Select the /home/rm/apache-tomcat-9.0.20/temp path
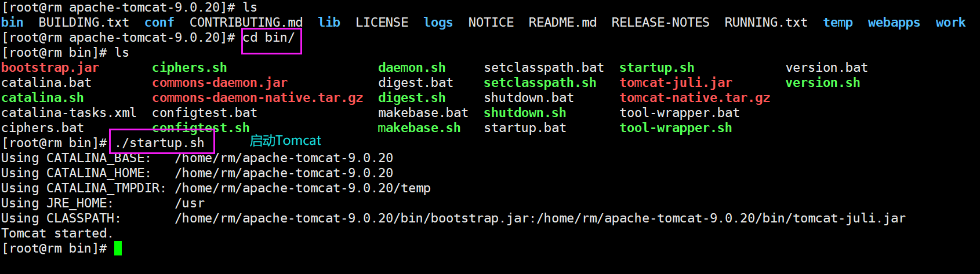Image resolution: width=980 pixels, height=274 pixels. (x=303, y=188)
